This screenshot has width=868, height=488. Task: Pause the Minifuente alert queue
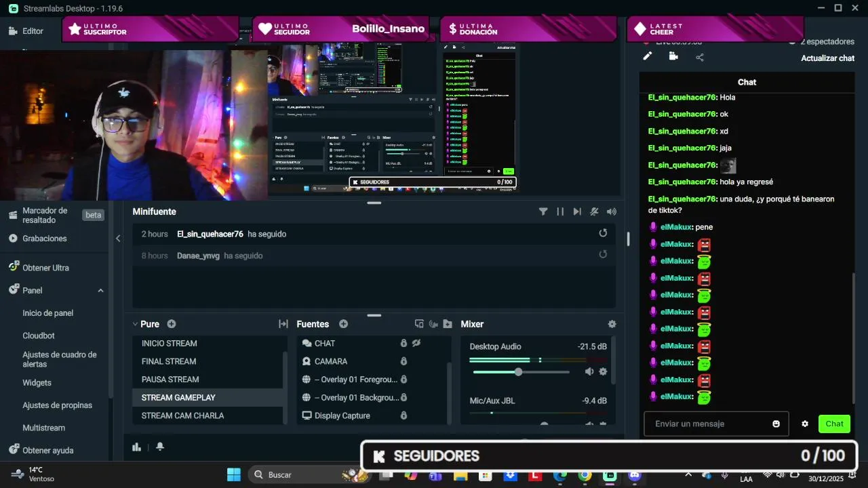pyautogui.click(x=560, y=211)
